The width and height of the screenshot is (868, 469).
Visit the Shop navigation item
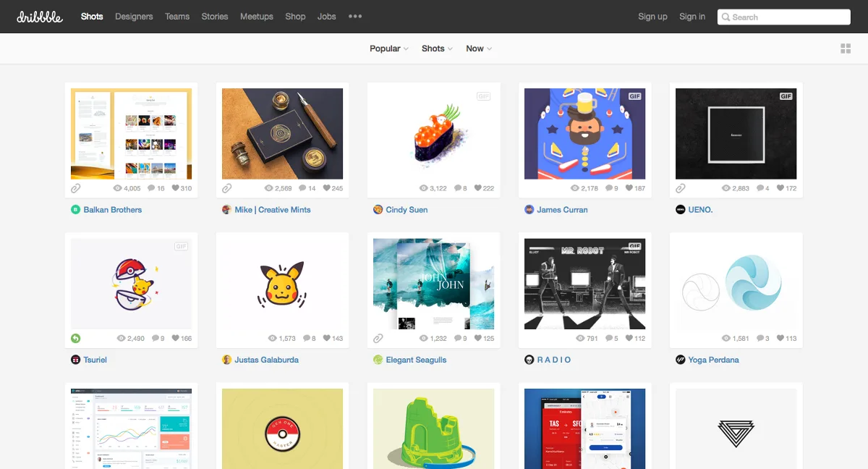pos(295,16)
